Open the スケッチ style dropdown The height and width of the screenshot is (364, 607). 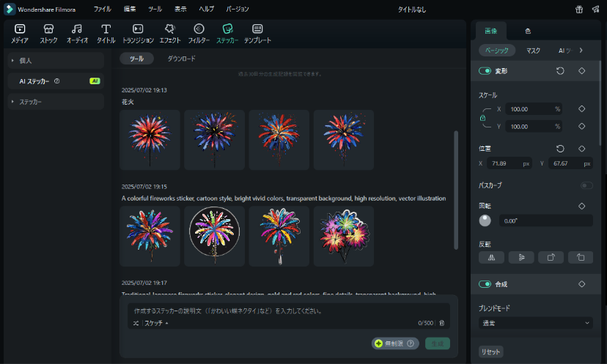click(156, 323)
